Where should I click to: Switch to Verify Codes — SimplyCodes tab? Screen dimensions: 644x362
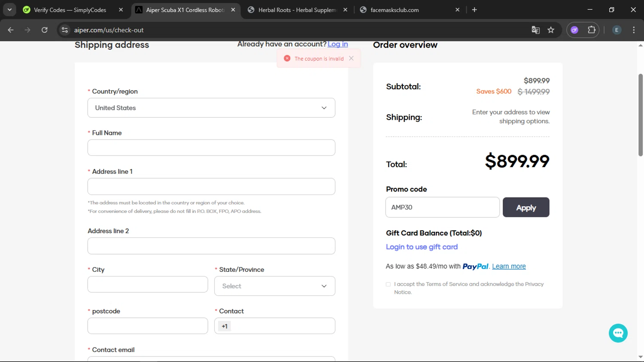(70, 10)
